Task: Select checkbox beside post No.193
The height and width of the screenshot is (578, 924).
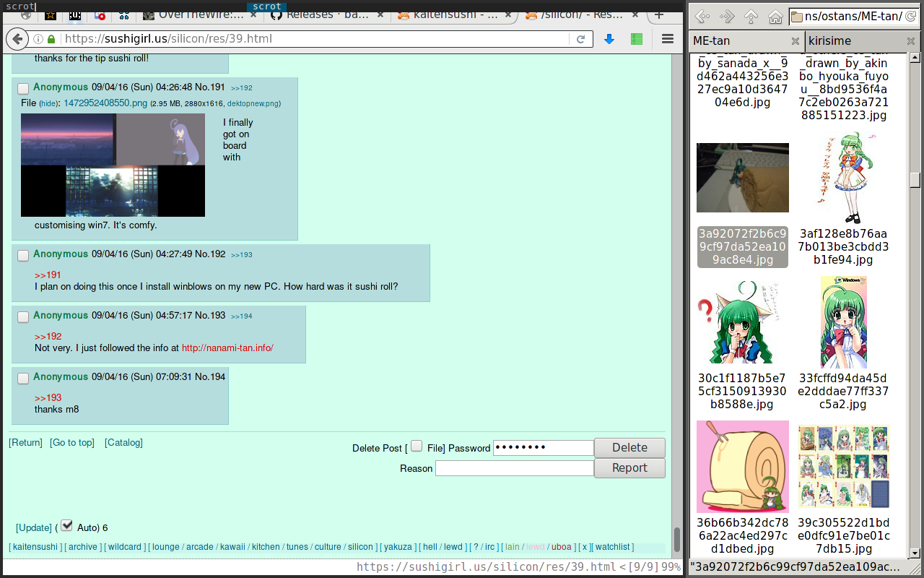Action: coord(23,316)
